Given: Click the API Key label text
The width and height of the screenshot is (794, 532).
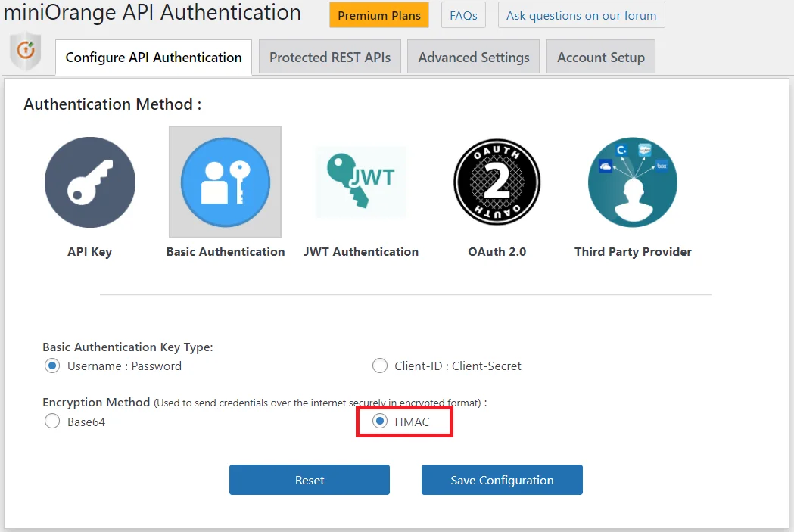Looking at the screenshot, I should [89, 251].
